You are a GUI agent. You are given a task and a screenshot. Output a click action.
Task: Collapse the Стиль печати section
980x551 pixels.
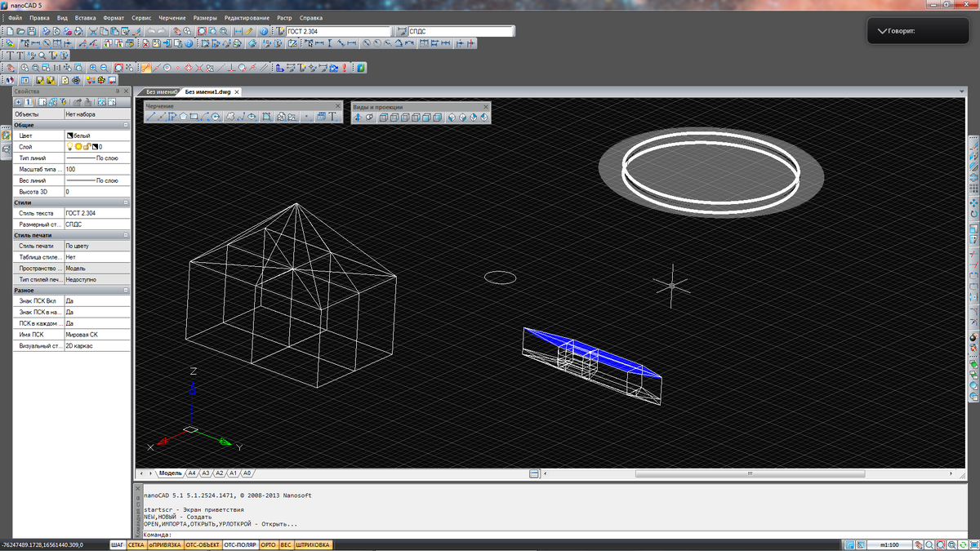tap(126, 235)
